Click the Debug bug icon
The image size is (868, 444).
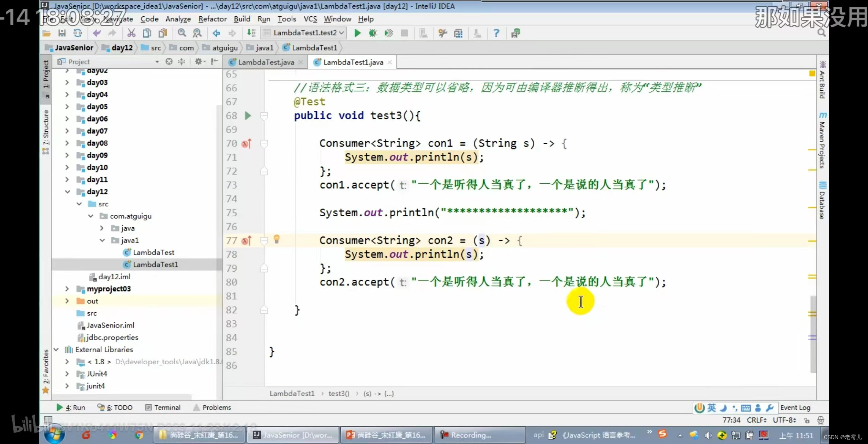(x=373, y=33)
